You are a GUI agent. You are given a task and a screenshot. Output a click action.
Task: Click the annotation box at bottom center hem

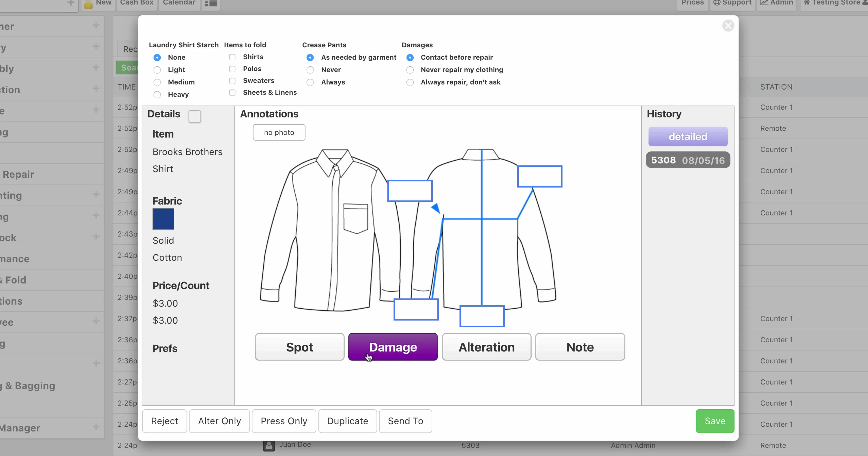pyautogui.click(x=482, y=316)
